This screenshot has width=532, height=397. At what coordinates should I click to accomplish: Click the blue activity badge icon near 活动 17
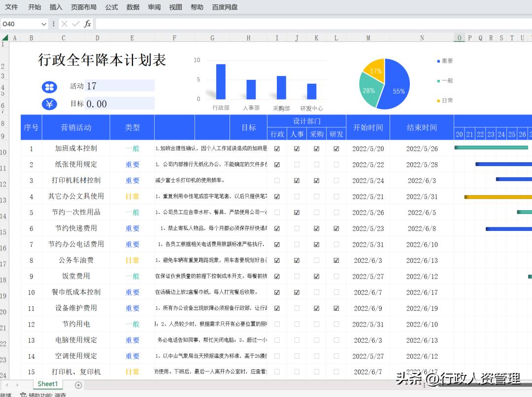point(49,87)
